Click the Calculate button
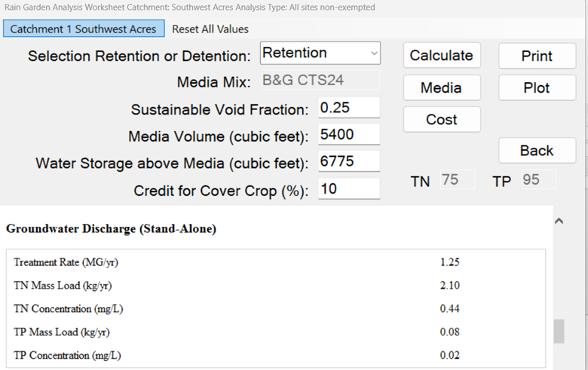This screenshot has width=588, height=370. tap(441, 56)
